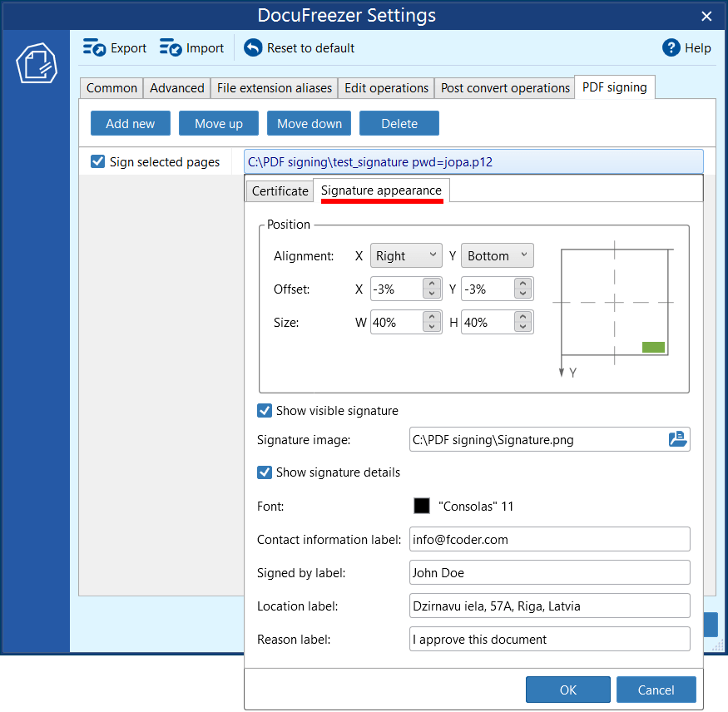
Task: Click the Export label in toolbar
Action: coord(128,48)
